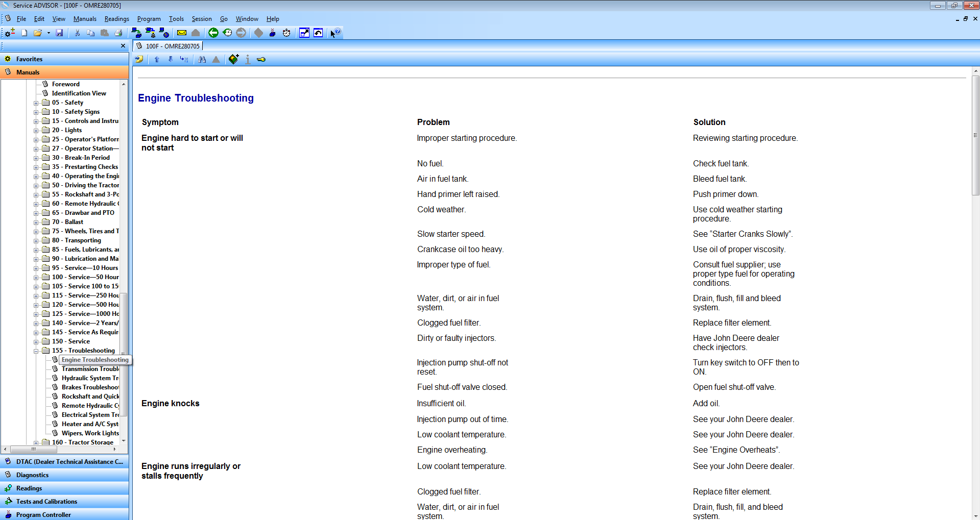Select the 100F - OMRE280705 document tab

tap(169, 46)
